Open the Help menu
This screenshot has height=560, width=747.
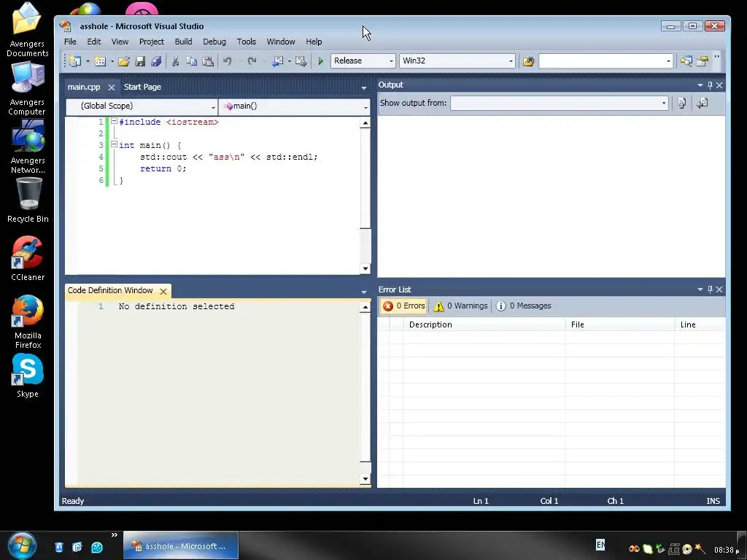[x=314, y=42]
